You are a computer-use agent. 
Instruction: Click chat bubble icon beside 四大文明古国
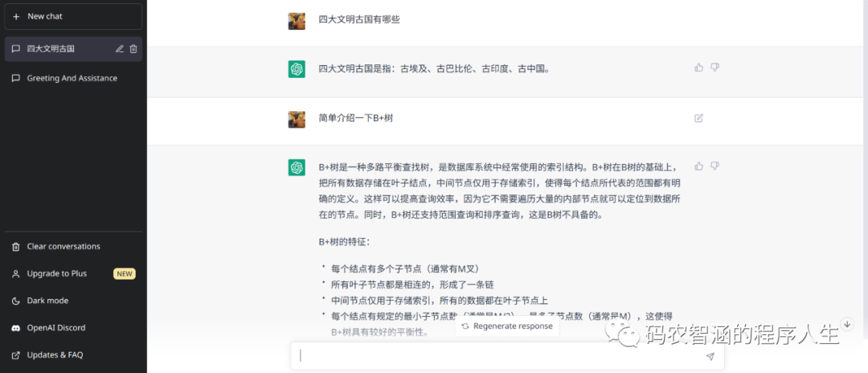click(x=15, y=49)
